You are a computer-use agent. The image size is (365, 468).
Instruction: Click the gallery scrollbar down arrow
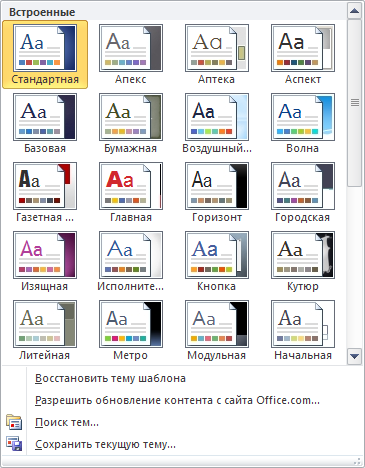point(354,357)
